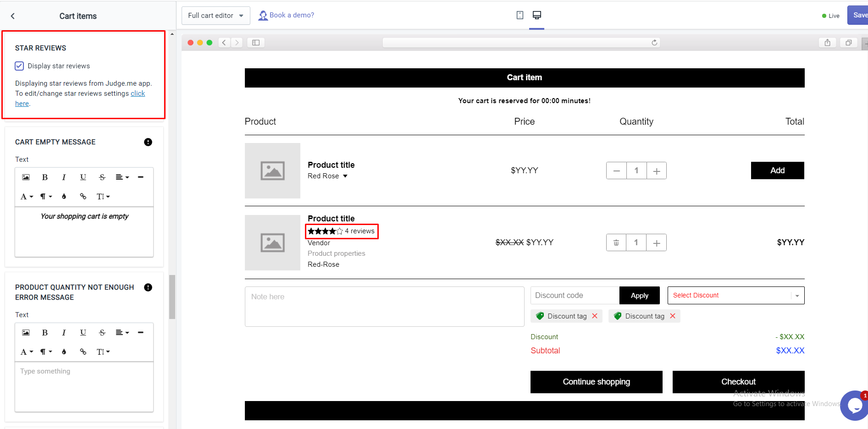Insert horizontal line in quantity error message editor
Screen dimensions: 868x429
click(141, 333)
